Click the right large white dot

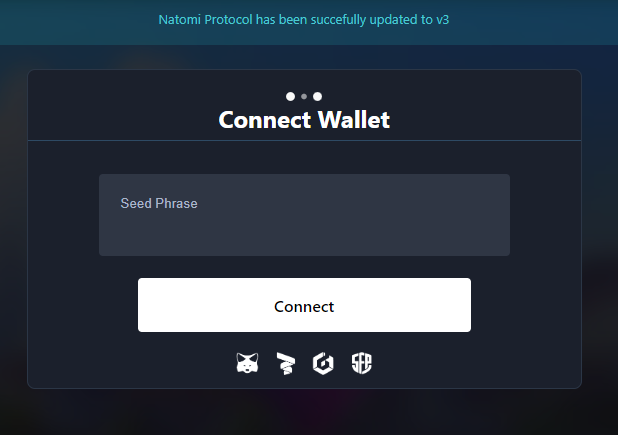[x=317, y=97]
